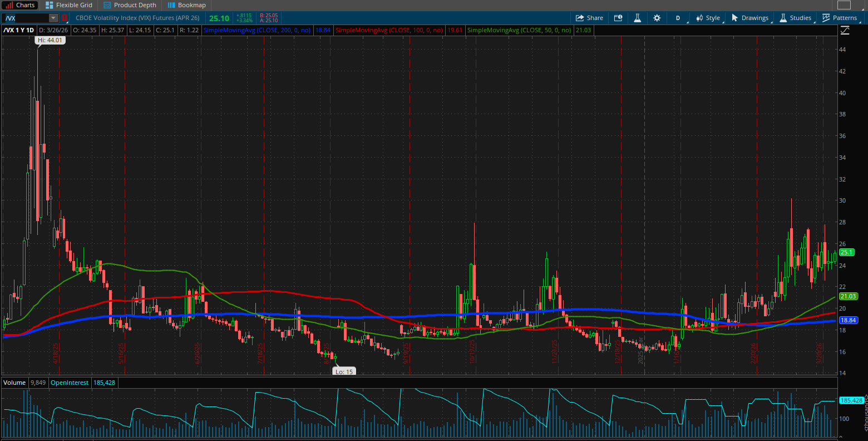Click the Drawings pointer icon
This screenshot has width=868, height=441.
pyautogui.click(x=735, y=18)
